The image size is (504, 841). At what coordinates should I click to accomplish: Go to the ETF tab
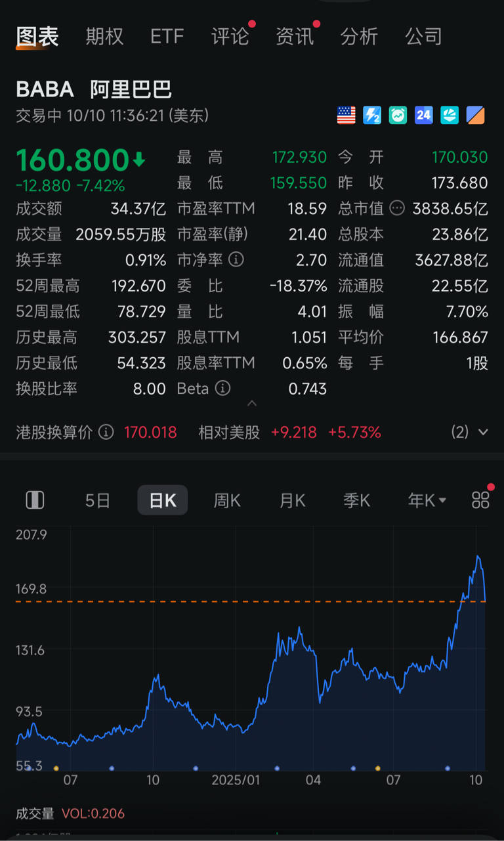pyautogui.click(x=167, y=36)
